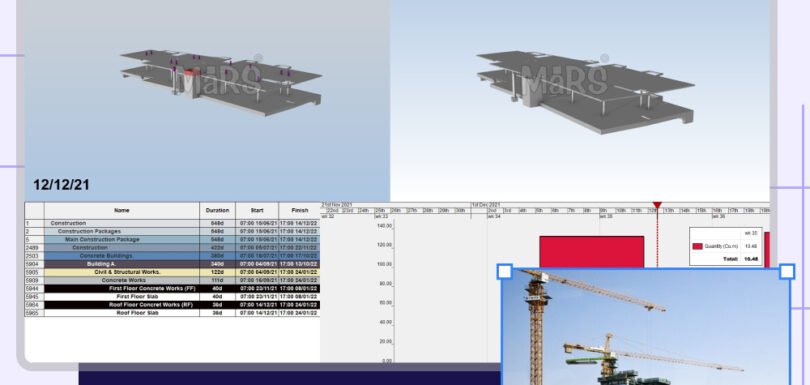This screenshot has width=810, height=385.
Task: Click the 120.00 y-axis value
Action: 384,245
